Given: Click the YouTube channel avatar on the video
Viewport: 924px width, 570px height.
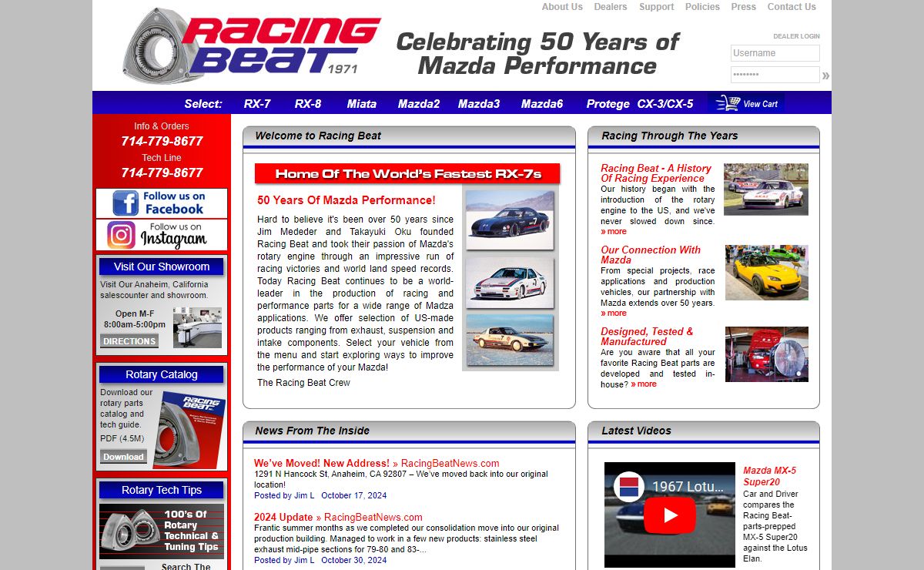Looking at the screenshot, I should (x=628, y=487).
